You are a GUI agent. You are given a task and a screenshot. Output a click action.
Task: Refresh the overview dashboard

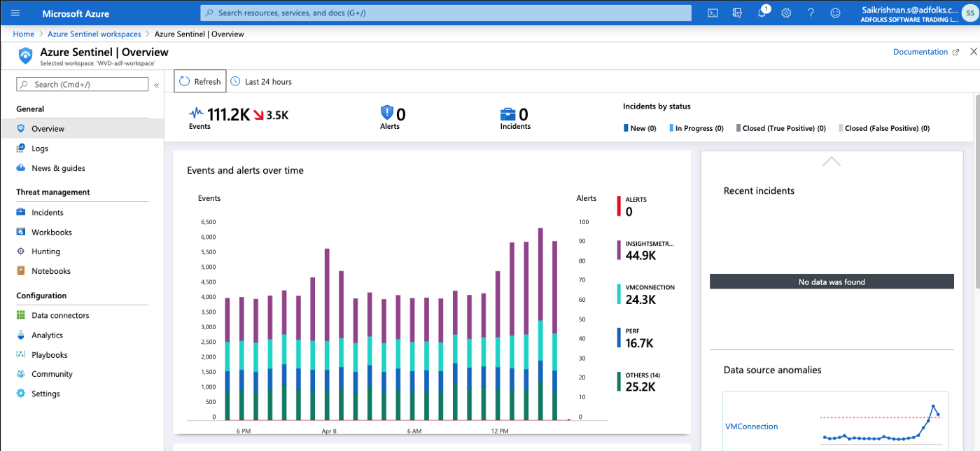point(200,81)
